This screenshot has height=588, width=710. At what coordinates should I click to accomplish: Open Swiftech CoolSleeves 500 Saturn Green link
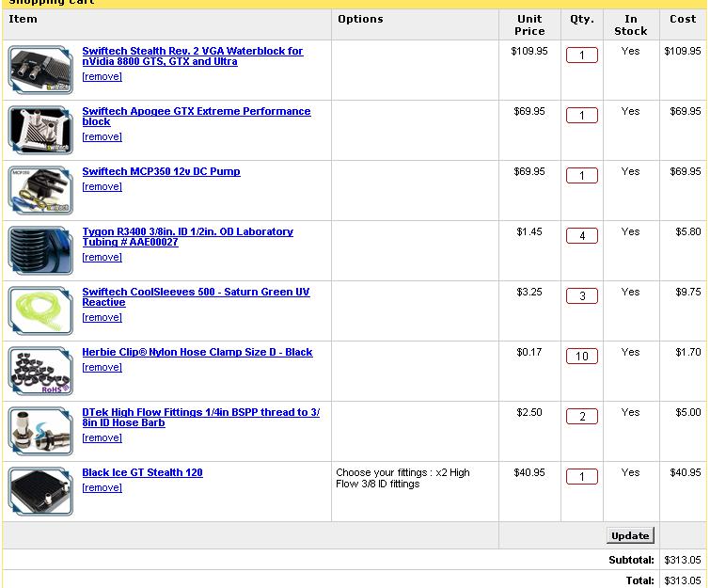coord(196,297)
